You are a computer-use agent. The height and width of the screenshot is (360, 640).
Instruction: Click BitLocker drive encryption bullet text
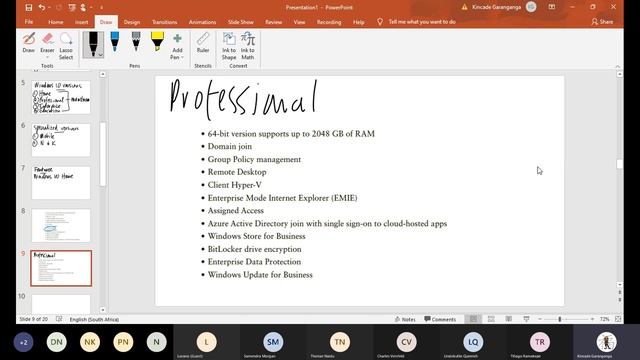pos(254,249)
